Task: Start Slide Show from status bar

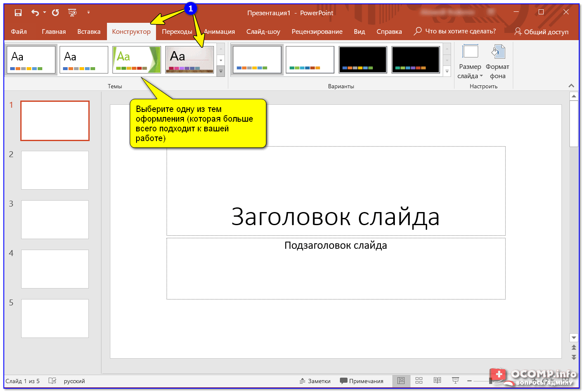Action: coord(455,381)
